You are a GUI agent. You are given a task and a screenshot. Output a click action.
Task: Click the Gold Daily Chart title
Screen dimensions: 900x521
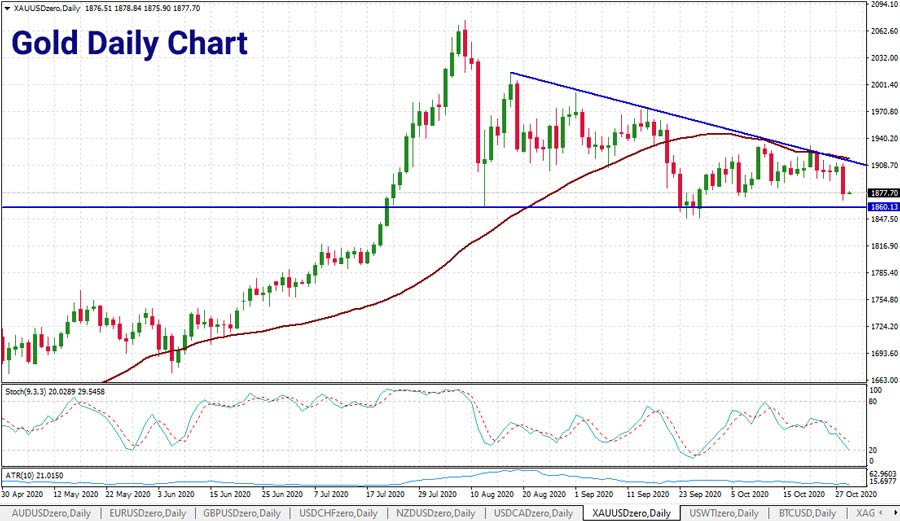point(129,43)
